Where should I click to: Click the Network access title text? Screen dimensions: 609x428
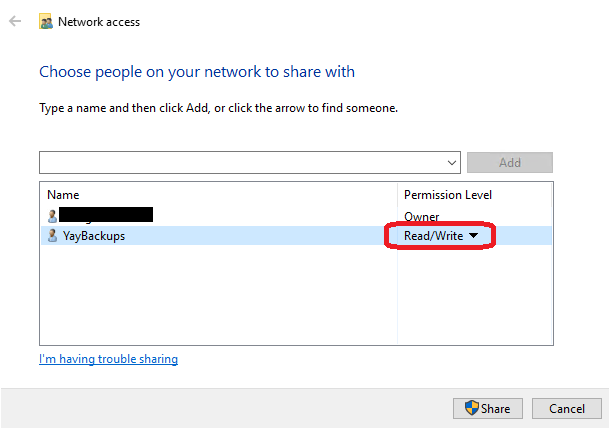click(x=99, y=22)
